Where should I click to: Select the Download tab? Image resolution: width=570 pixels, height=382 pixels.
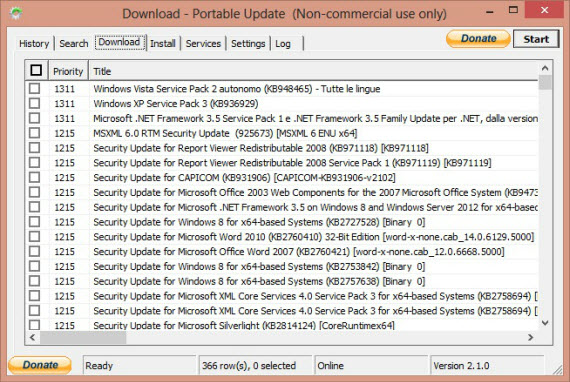pyautogui.click(x=119, y=43)
